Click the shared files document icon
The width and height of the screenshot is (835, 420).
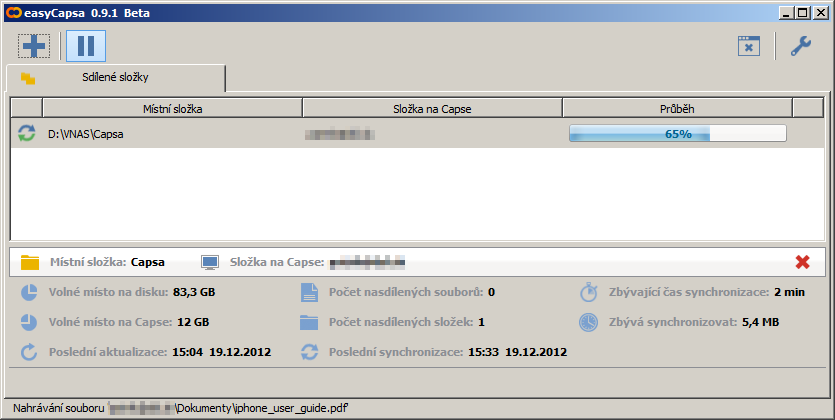coord(309,293)
